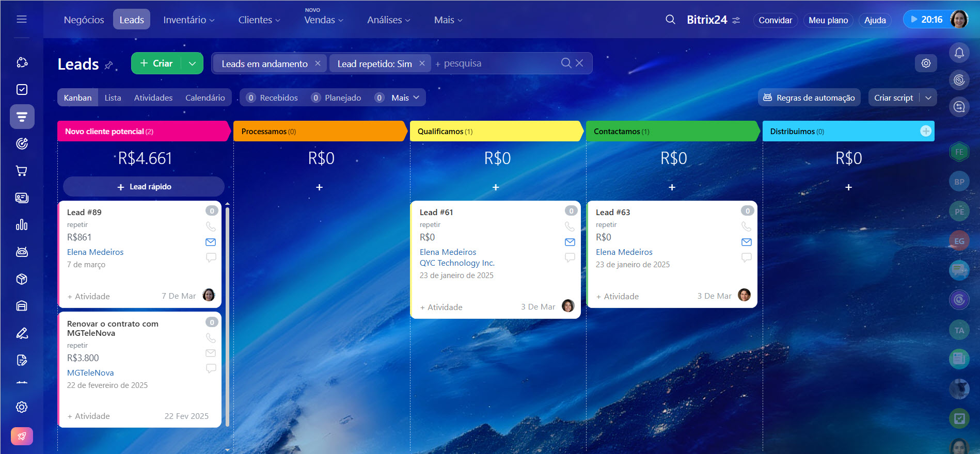Click the notifications bell icon
980x454 pixels.
pyautogui.click(x=959, y=53)
